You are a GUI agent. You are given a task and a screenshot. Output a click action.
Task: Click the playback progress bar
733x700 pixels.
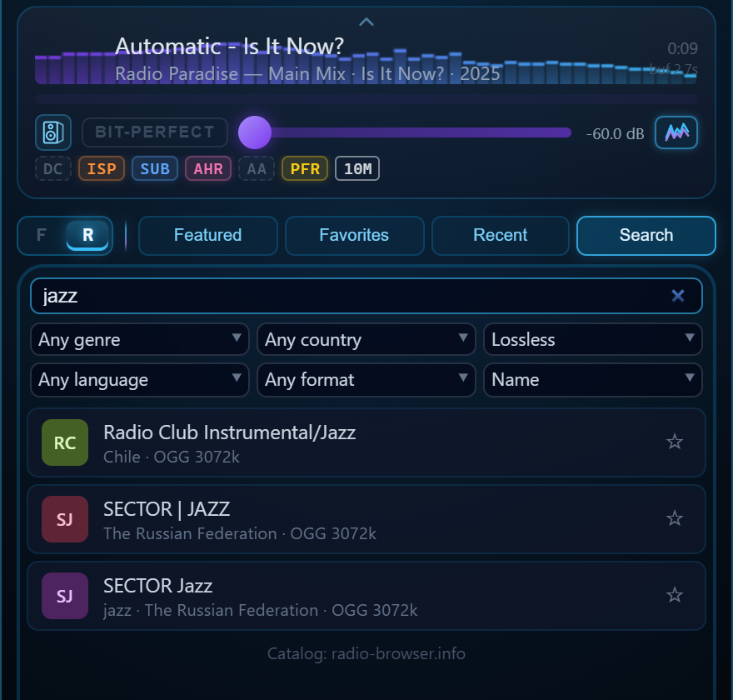click(366, 99)
